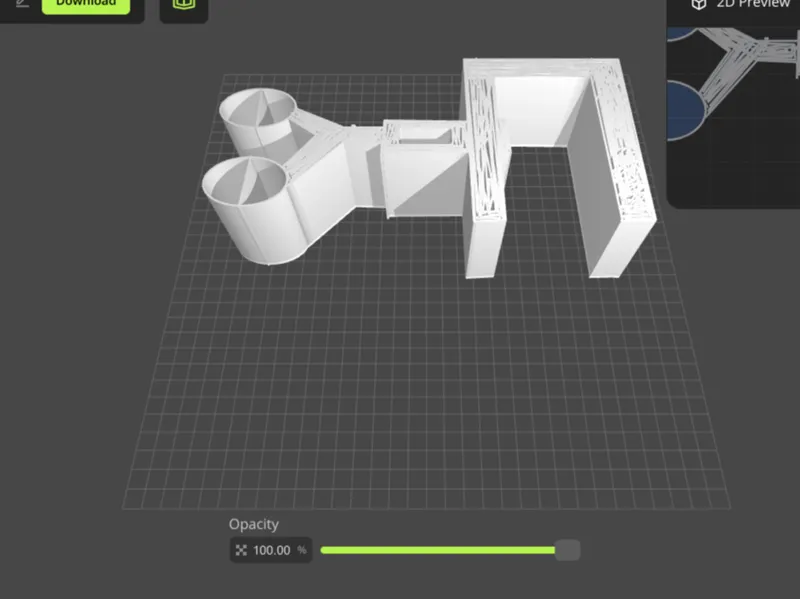
Task: Click the Opacity slider handle
Action: point(567,550)
